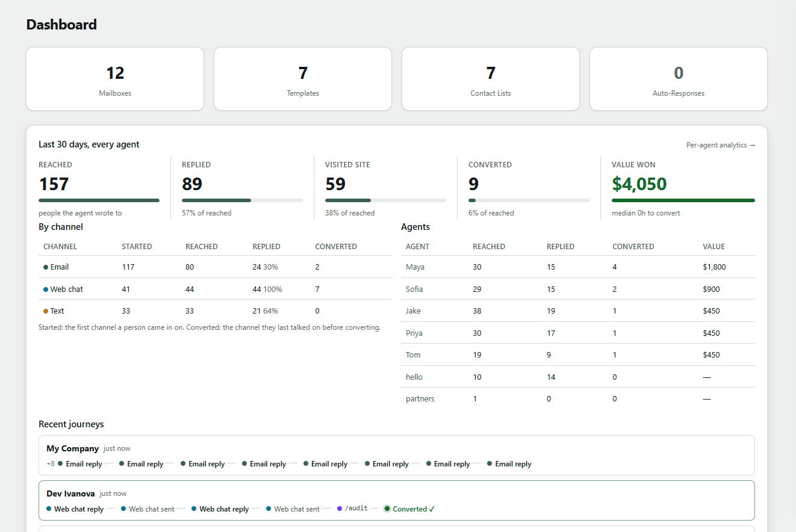The image size is (796, 532).
Task: Click the Recent journeys heading
Action: (71, 424)
